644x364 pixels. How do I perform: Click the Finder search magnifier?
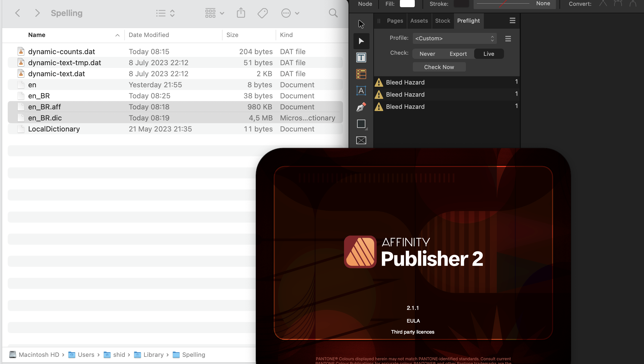[333, 13]
